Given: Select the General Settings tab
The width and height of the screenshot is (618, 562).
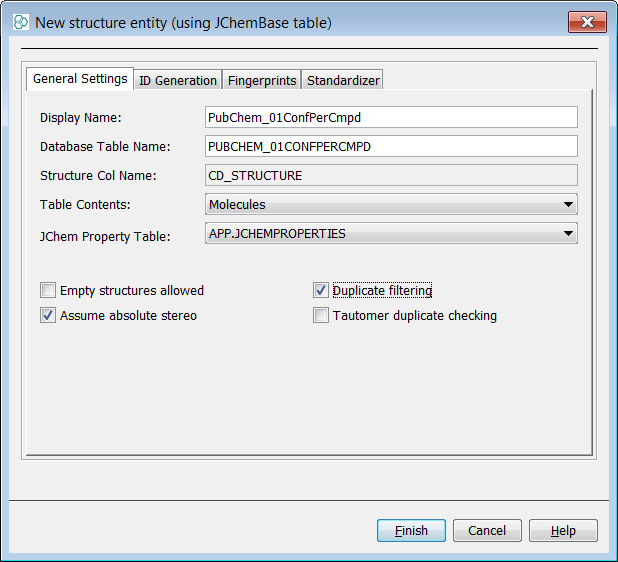Looking at the screenshot, I should point(80,79).
